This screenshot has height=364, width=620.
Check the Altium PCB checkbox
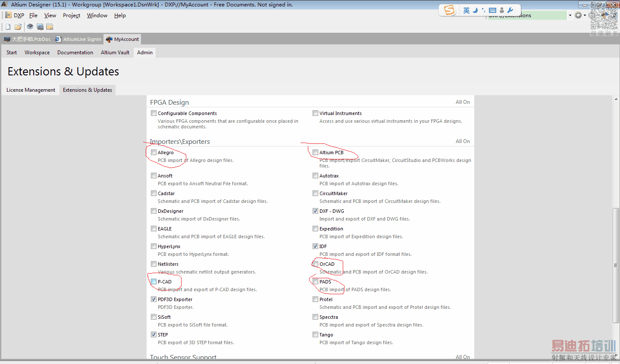click(x=315, y=152)
